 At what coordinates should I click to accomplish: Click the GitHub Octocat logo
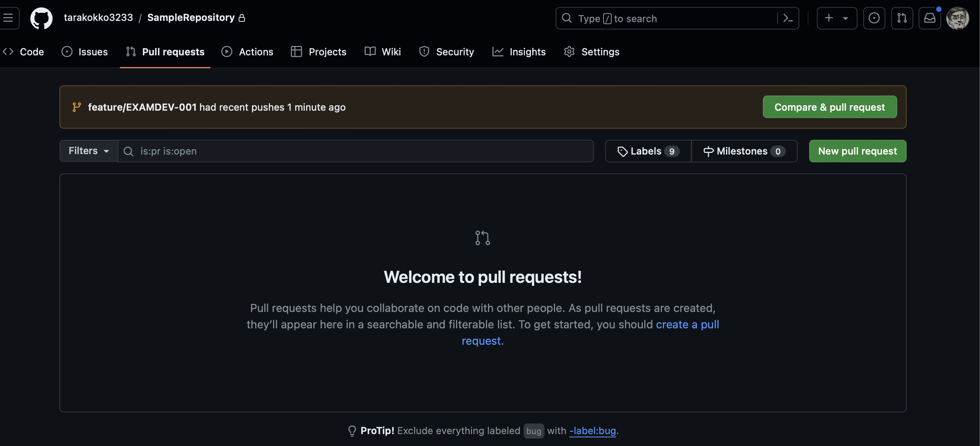[41, 18]
